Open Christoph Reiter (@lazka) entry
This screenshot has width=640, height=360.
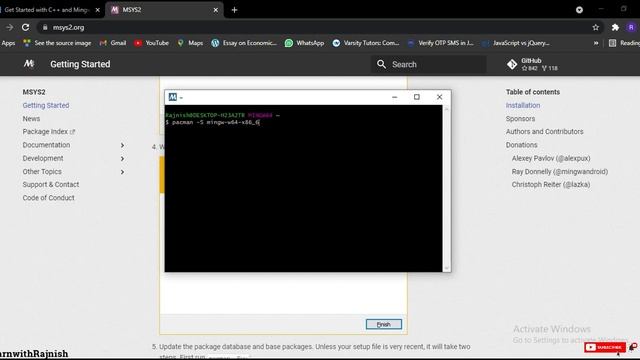[551, 184]
